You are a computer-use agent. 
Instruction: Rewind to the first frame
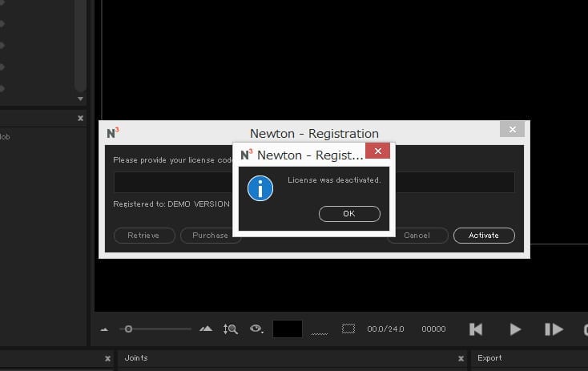[x=476, y=329]
